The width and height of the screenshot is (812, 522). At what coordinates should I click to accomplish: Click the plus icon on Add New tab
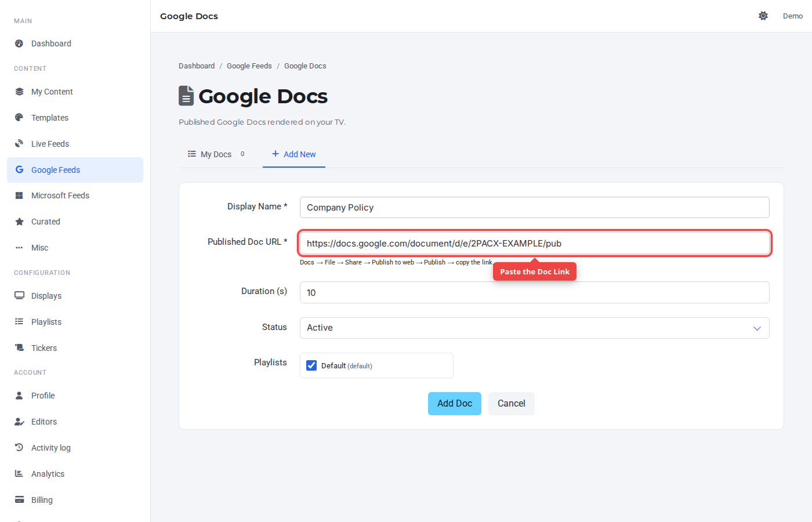pyautogui.click(x=275, y=154)
